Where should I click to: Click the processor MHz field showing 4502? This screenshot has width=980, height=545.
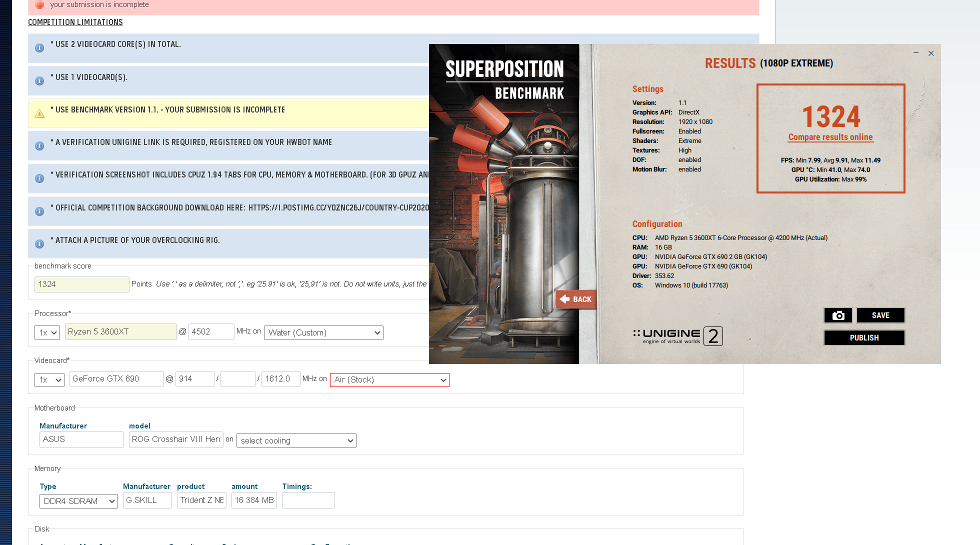coord(211,332)
